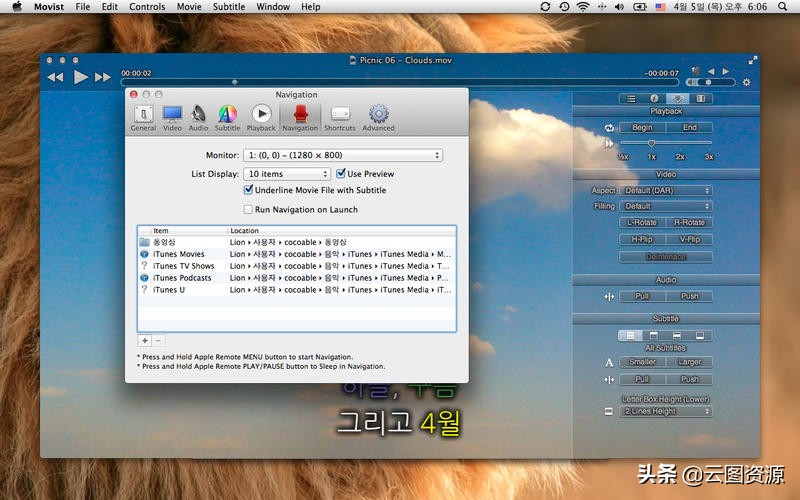Viewport: 800px width, 500px height.
Task: Click the L-Rotate button
Action: click(x=641, y=223)
